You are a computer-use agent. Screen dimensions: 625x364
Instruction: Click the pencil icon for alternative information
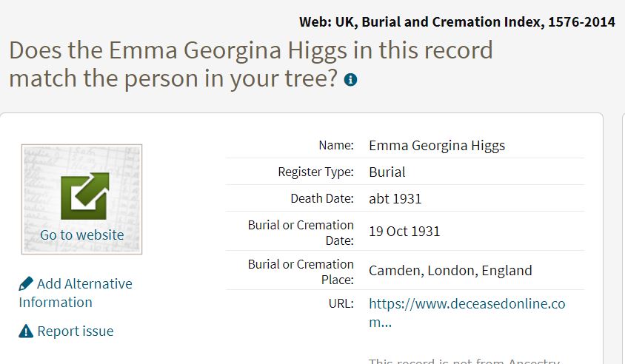click(26, 283)
